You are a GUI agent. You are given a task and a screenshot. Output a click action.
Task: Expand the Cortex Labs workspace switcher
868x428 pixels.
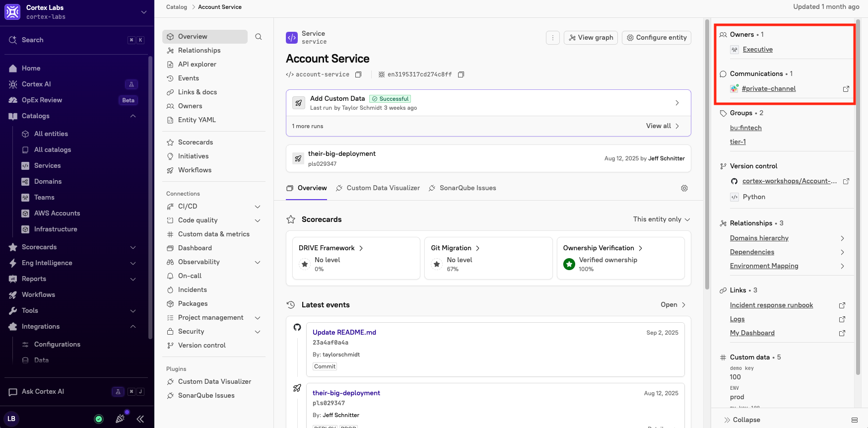[144, 12]
